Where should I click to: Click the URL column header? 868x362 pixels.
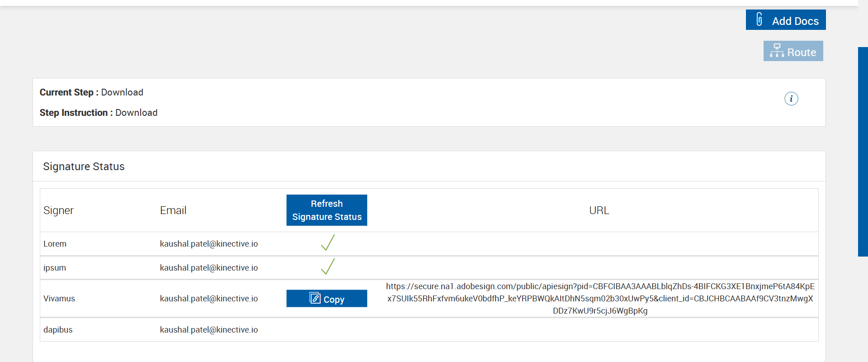pyautogui.click(x=599, y=210)
